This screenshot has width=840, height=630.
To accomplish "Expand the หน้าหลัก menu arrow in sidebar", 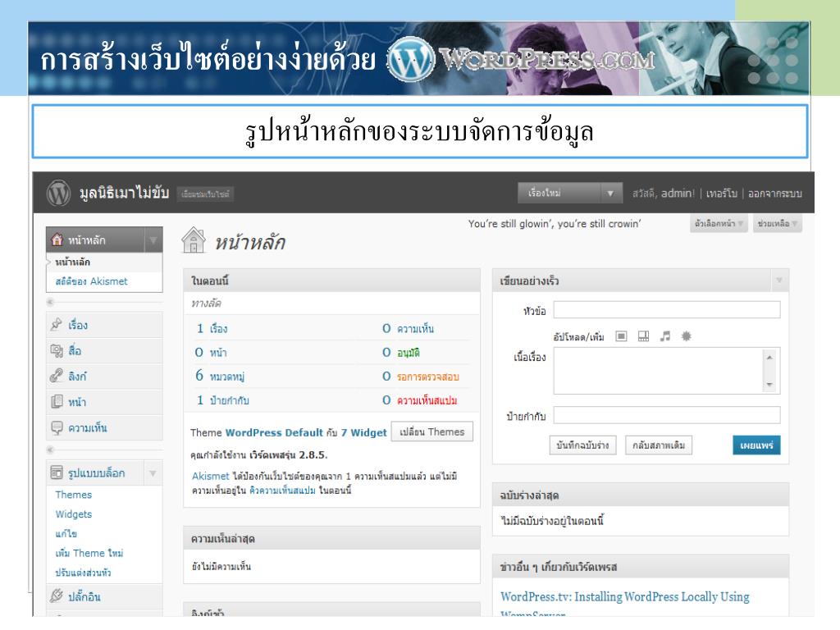I will click(x=153, y=240).
